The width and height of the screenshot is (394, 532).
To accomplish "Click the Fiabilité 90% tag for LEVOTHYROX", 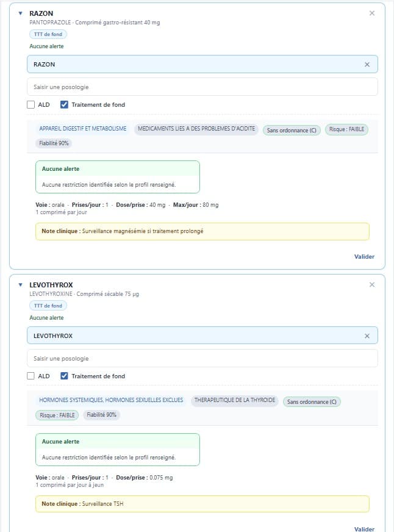I will pyautogui.click(x=101, y=415).
